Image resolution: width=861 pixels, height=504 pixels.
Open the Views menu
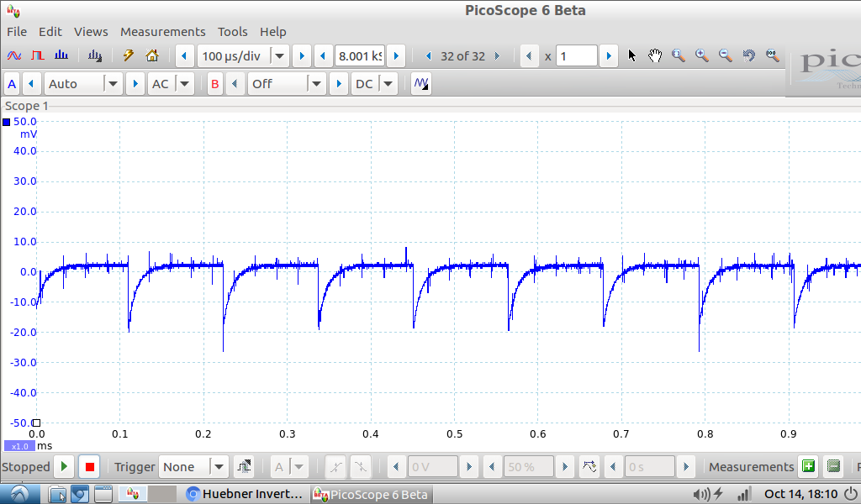pyautogui.click(x=91, y=31)
